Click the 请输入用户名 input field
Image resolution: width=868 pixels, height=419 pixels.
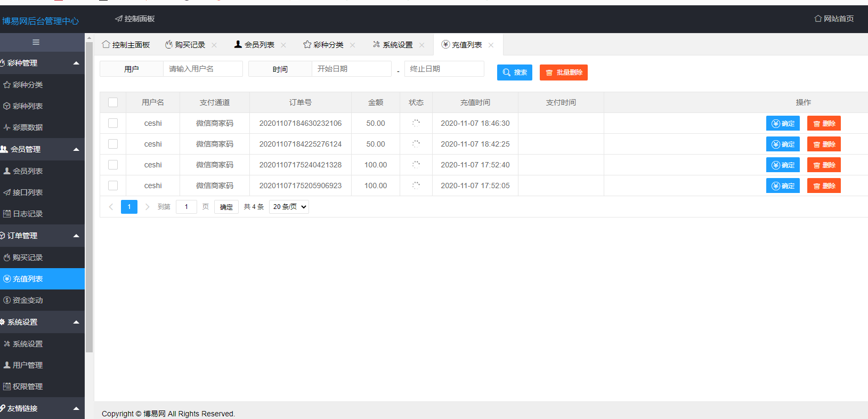[203, 69]
